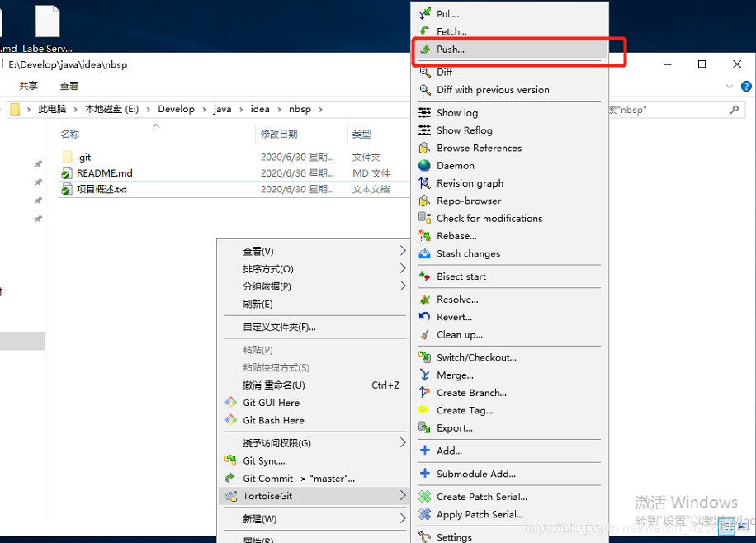Click the yellow Create Tag icon
Viewport: 756px width, 543px height.
click(423, 410)
